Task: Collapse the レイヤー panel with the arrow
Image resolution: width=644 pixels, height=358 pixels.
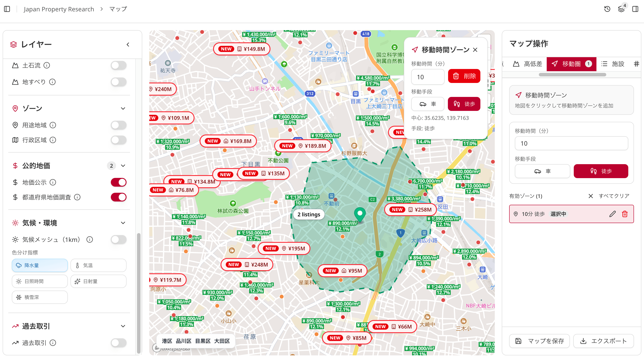Action: (128, 45)
